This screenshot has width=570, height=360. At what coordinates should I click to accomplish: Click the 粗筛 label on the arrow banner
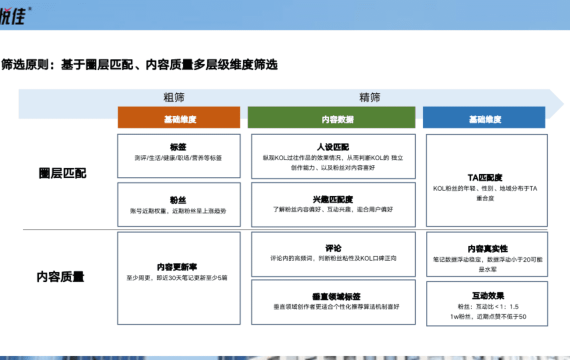174,97
